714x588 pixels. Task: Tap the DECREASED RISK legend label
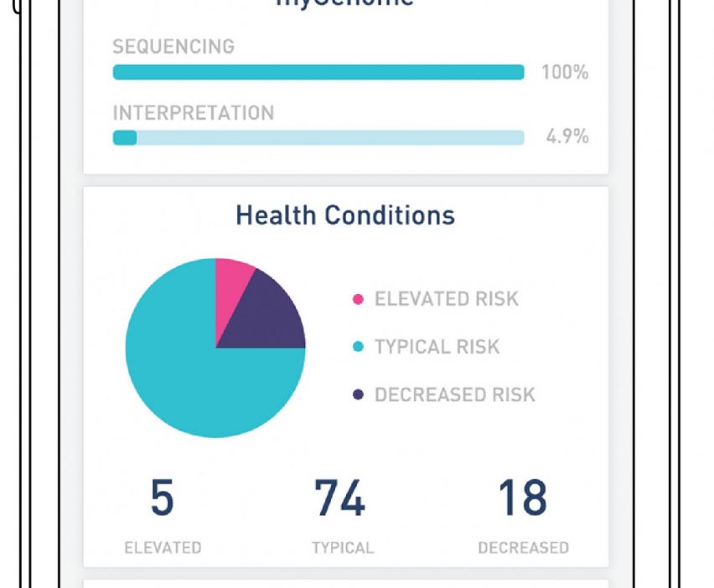[454, 395]
